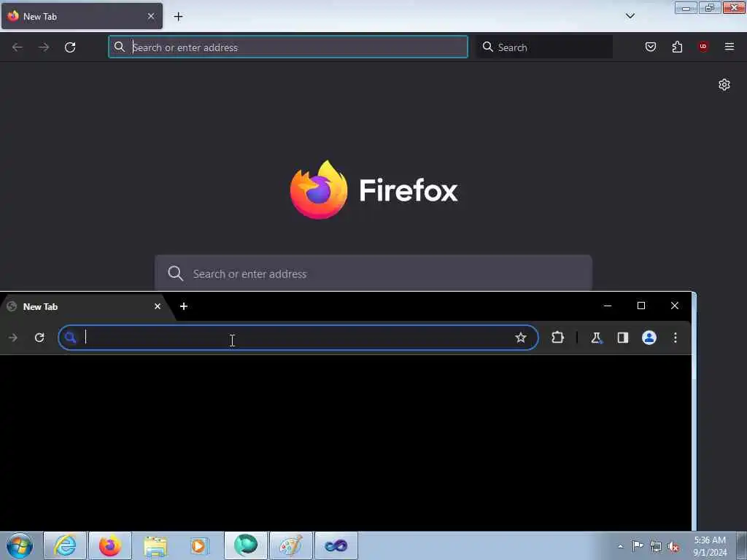This screenshot has height=560, width=747.
Task: Open Firefox new tab personalize gear
Action: point(724,85)
